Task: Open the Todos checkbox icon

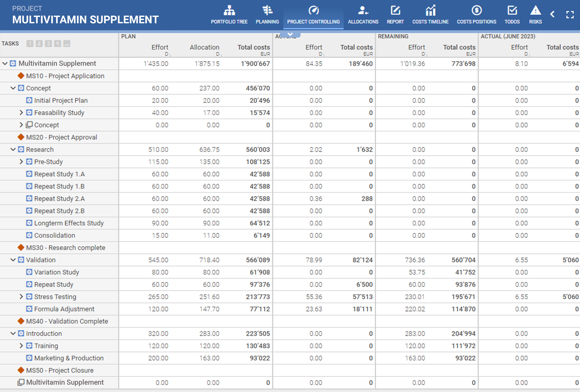Action: [x=512, y=10]
